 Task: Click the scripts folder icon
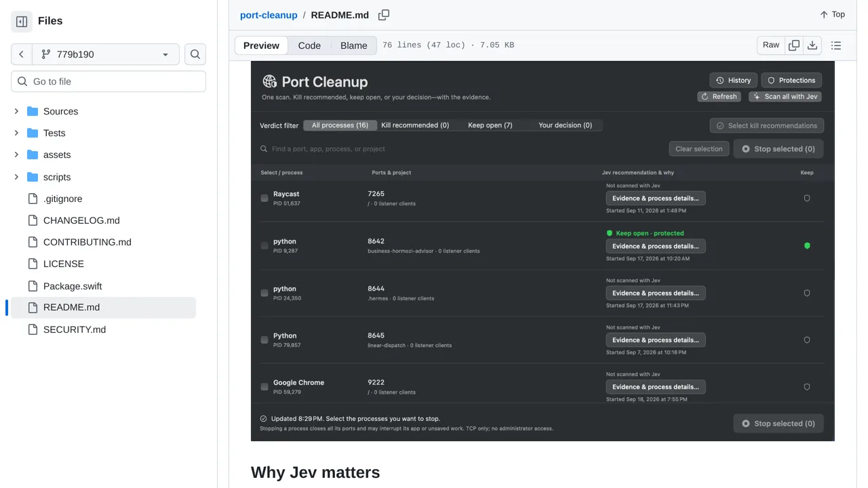(33, 177)
